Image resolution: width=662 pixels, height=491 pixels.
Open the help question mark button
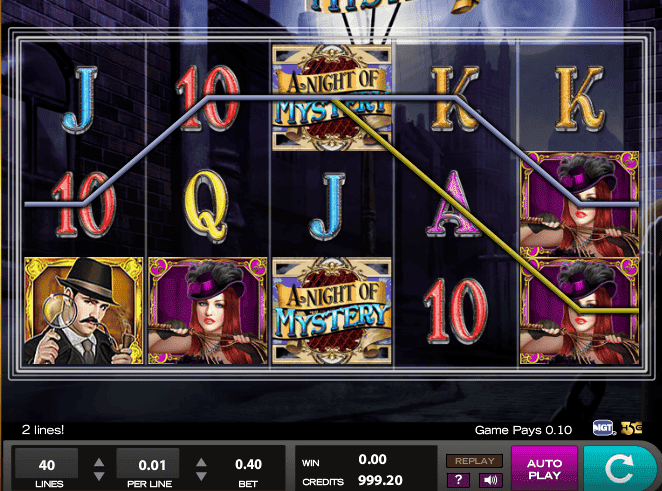458,480
